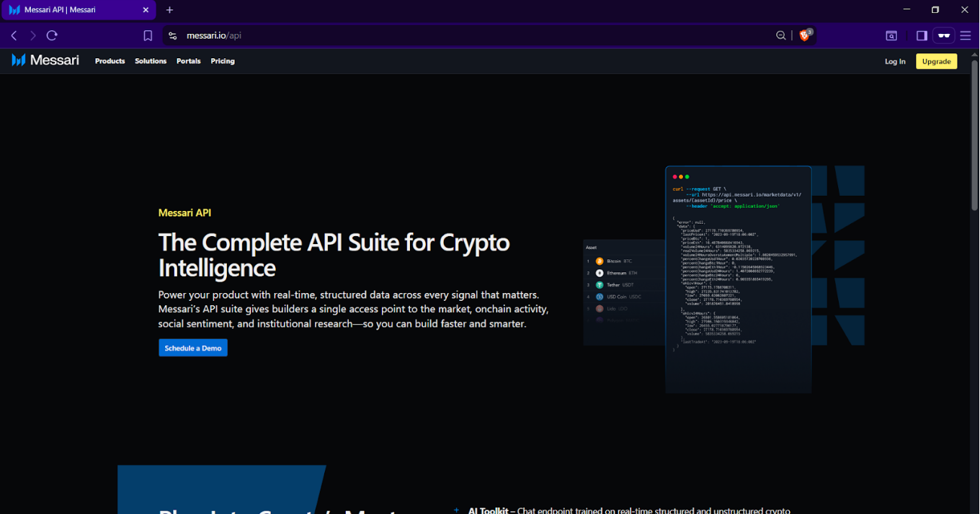
Task: Click the Messari logo in header
Action: point(45,60)
